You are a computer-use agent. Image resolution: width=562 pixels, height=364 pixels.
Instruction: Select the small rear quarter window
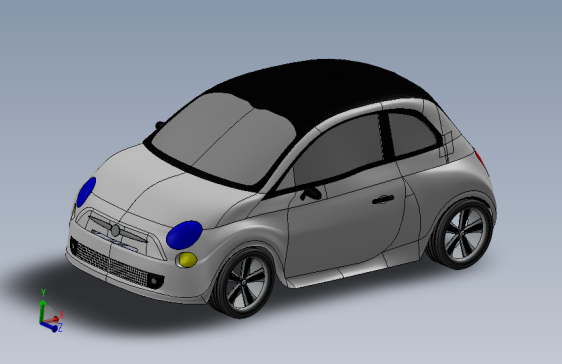click(x=412, y=134)
